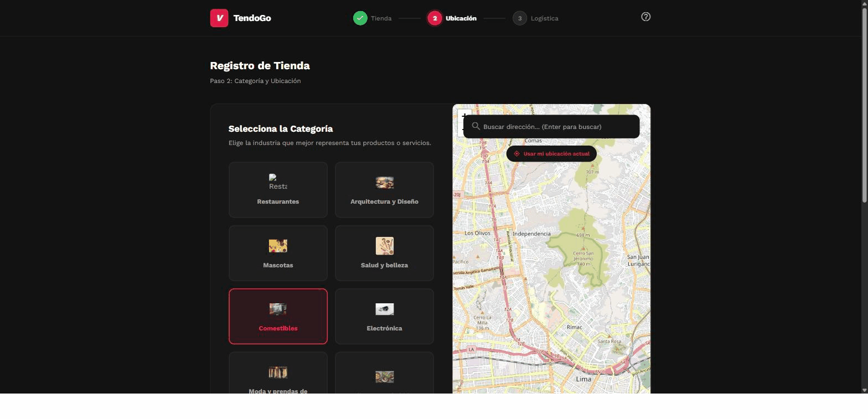Go to the Logística step label
Viewport: 868px width, 419px height.
[x=544, y=18]
